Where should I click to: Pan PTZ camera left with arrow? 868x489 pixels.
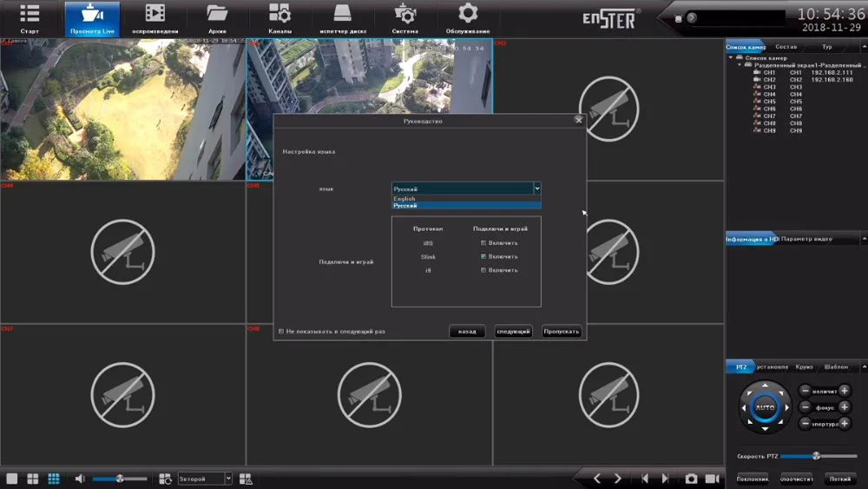(x=744, y=407)
